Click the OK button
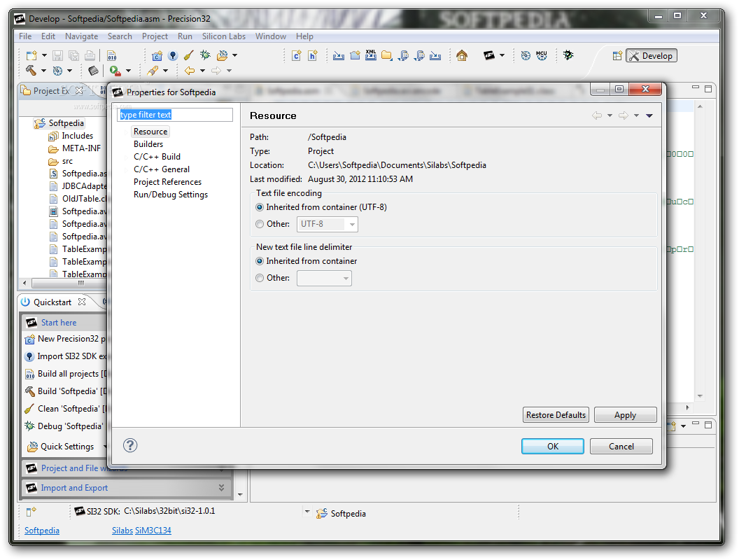Viewport: 739px width, 560px height. pos(553,447)
